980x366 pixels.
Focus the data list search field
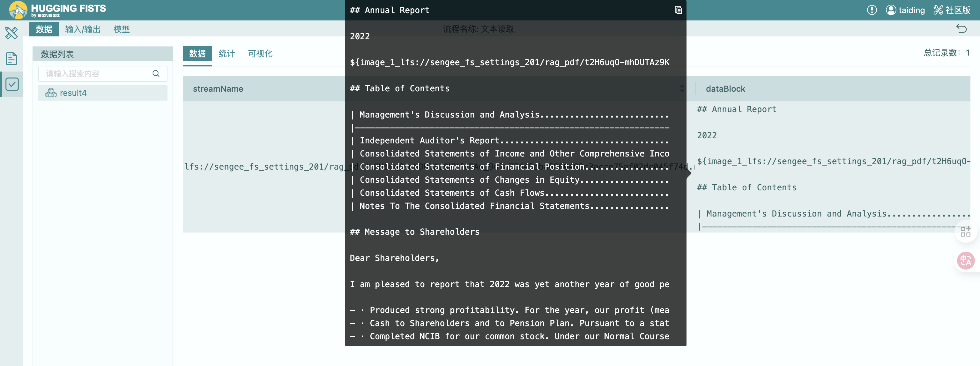tap(103, 73)
